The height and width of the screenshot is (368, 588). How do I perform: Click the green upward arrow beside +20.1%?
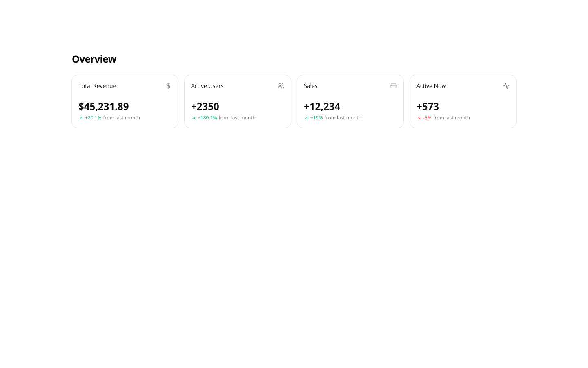[x=80, y=118]
